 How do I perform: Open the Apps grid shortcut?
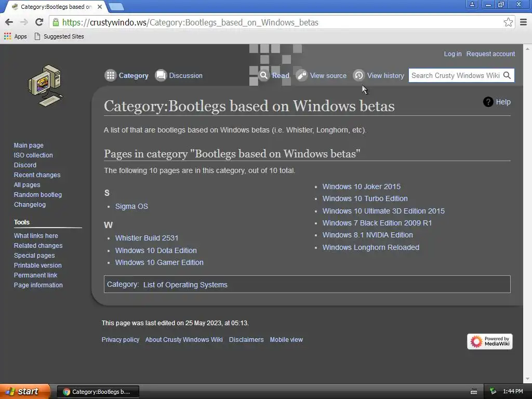pyautogui.click(x=15, y=36)
